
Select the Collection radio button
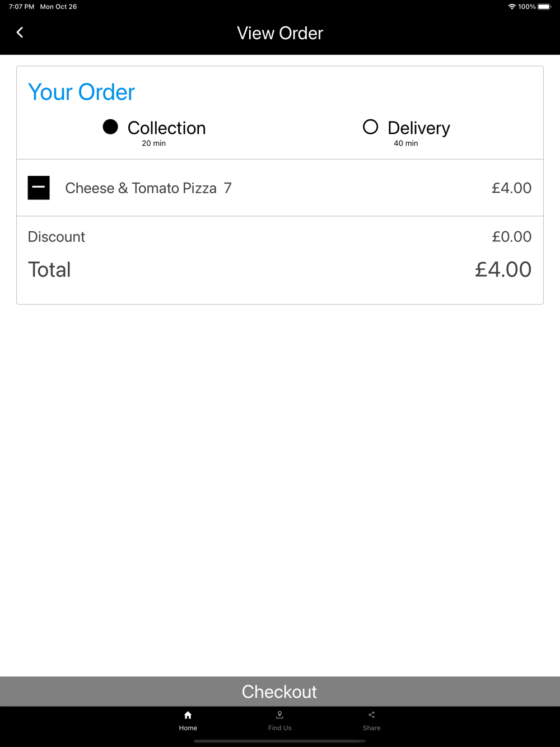click(x=110, y=127)
